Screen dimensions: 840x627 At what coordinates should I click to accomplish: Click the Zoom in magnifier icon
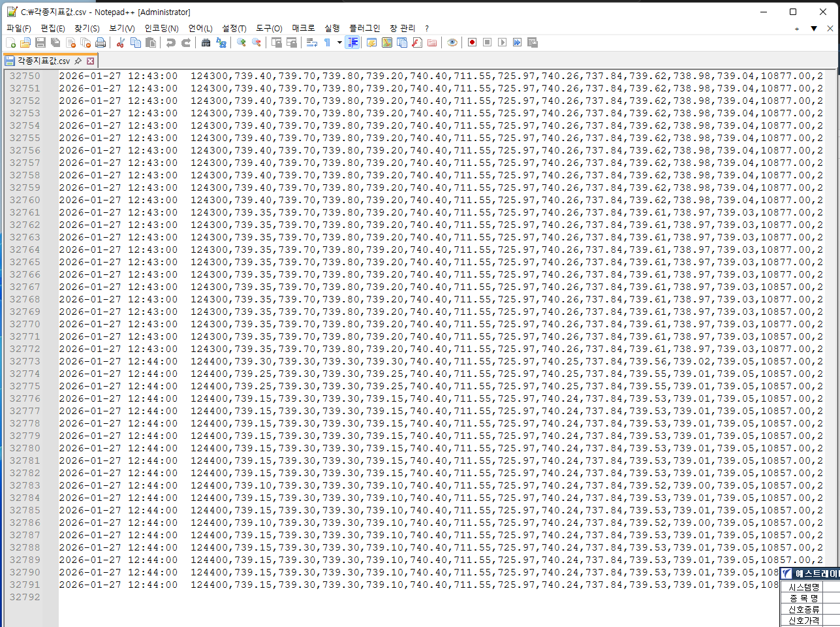point(241,42)
